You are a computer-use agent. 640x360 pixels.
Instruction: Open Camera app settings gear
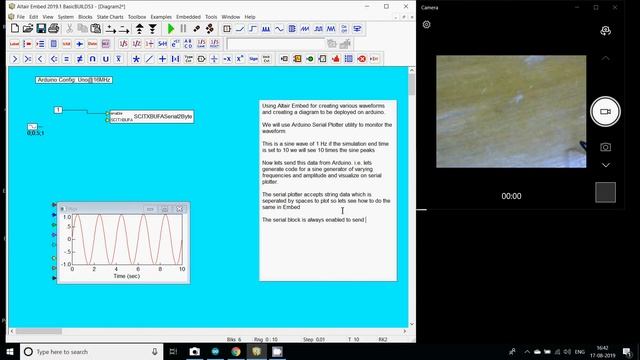(x=427, y=24)
